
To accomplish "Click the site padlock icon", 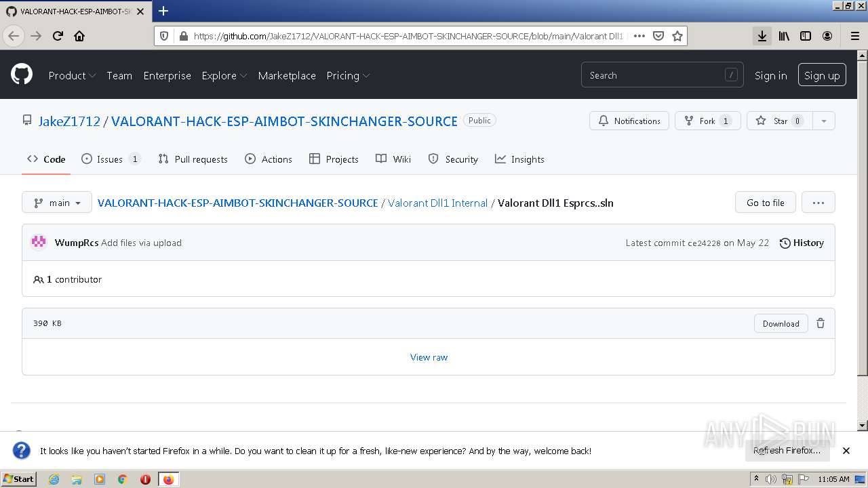I will (182, 36).
